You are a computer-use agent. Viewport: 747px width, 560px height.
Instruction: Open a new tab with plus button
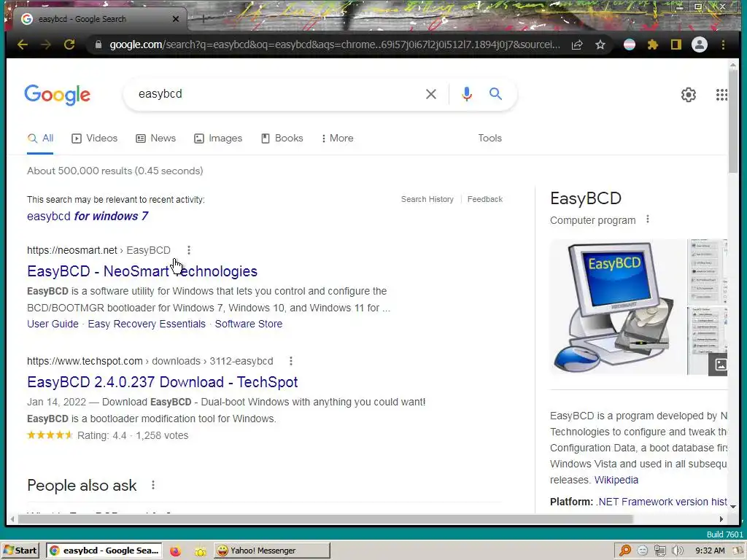(203, 19)
